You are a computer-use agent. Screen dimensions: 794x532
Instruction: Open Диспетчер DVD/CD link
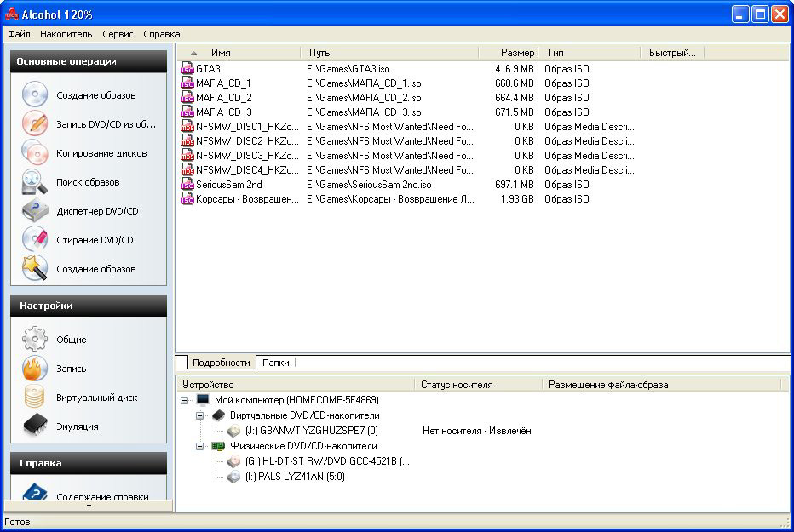[x=97, y=211]
